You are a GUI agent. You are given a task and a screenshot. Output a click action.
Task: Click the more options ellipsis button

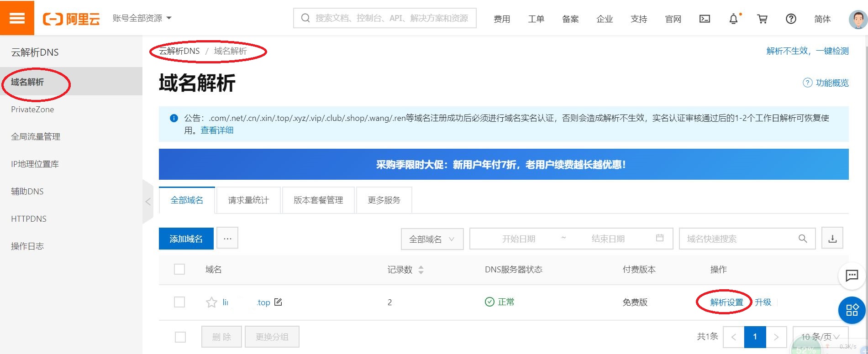[x=227, y=238]
